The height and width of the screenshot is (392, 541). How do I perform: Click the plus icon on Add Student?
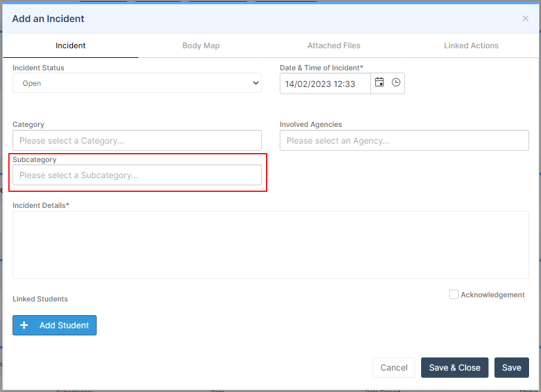[24, 325]
